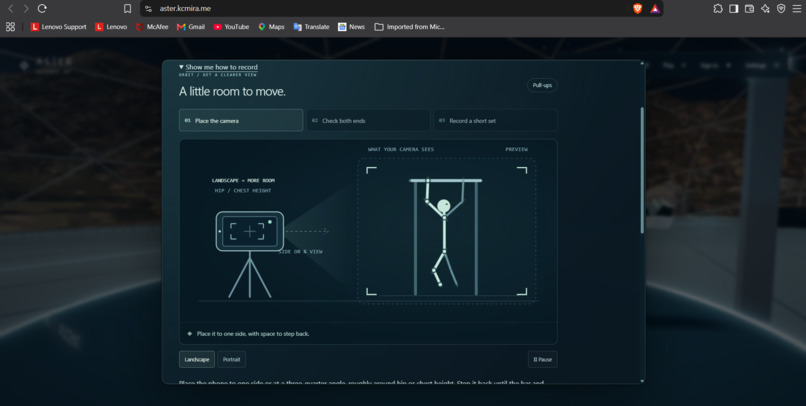Viewport: 806px width, 406px height.
Task: Toggle the browser sidebar panel icon
Action: (734, 9)
